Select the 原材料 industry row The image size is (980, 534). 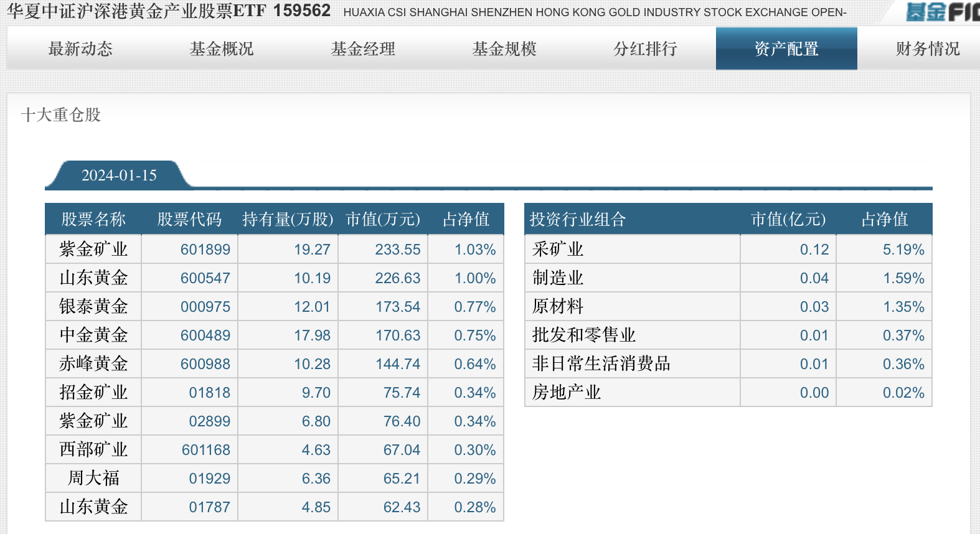click(x=728, y=307)
